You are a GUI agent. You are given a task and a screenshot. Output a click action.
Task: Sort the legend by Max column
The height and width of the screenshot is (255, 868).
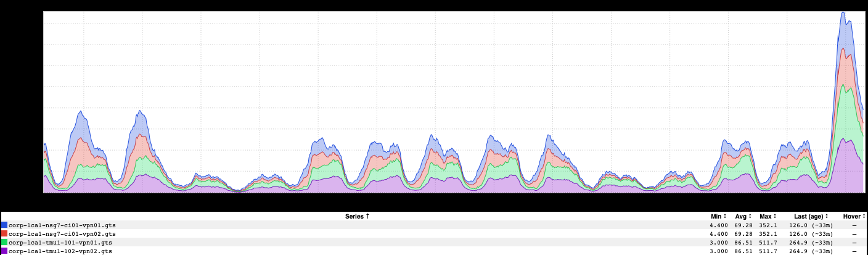[x=768, y=216]
